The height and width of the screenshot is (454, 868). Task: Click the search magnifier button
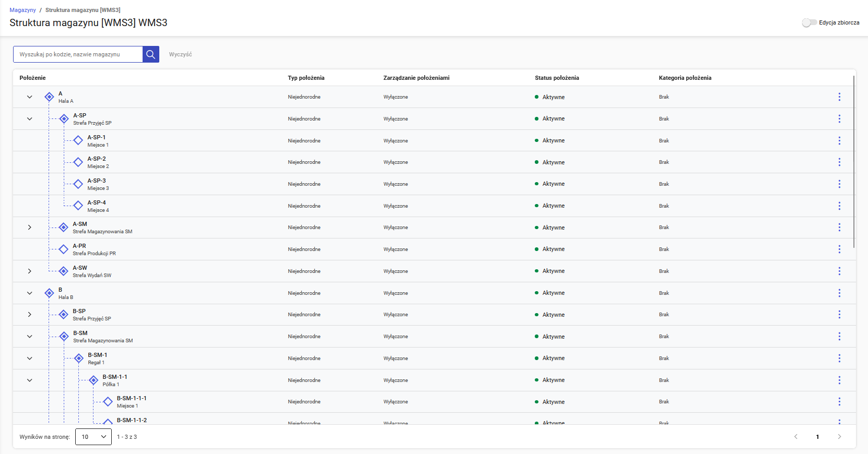(x=150, y=54)
